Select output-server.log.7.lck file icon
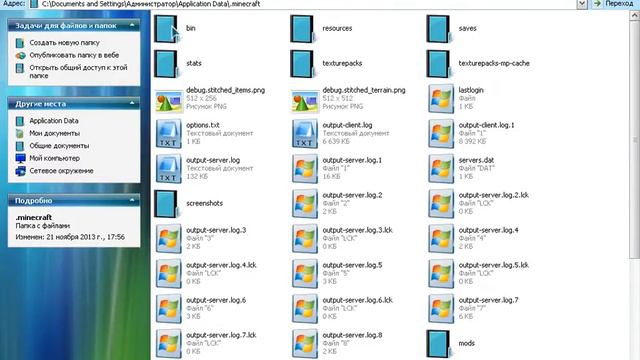The height and width of the screenshot is (360, 640). coord(169,344)
